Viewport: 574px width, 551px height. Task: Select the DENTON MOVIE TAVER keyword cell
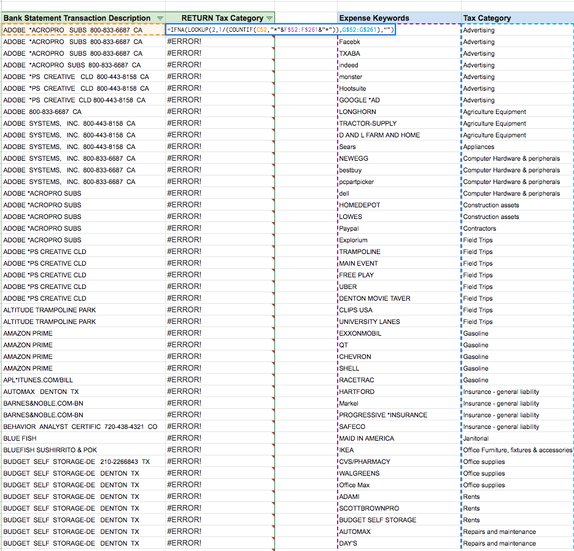tap(399, 298)
